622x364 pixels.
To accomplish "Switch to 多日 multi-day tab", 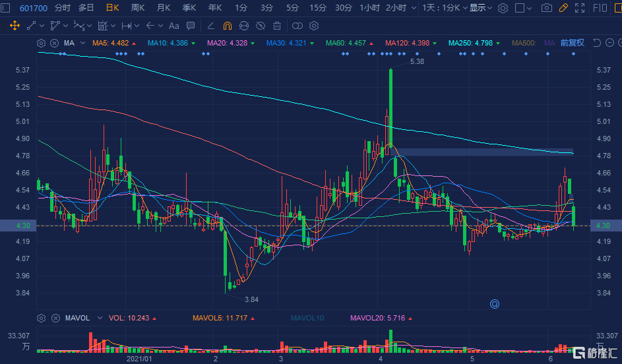I will click(86, 8).
